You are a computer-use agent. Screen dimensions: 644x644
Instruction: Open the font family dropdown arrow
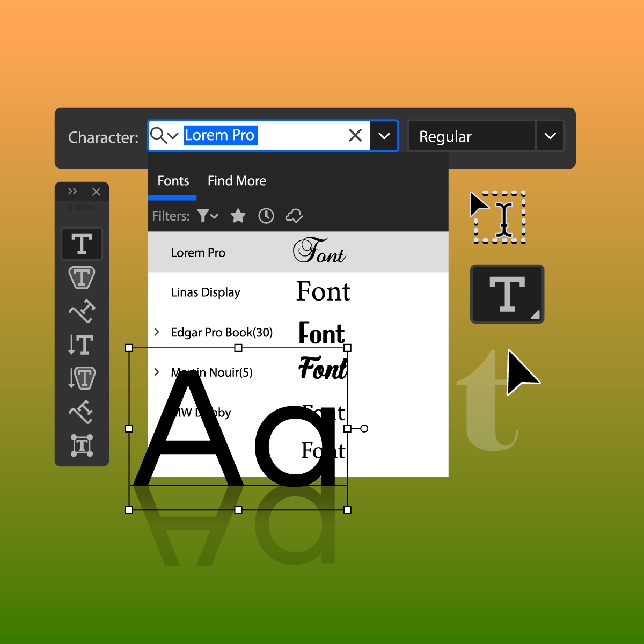384,136
